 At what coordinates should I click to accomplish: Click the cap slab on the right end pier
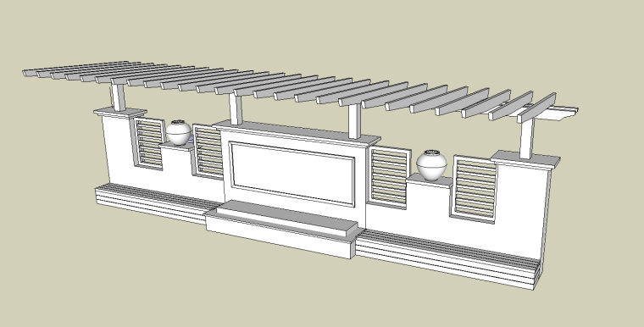tap(525, 160)
